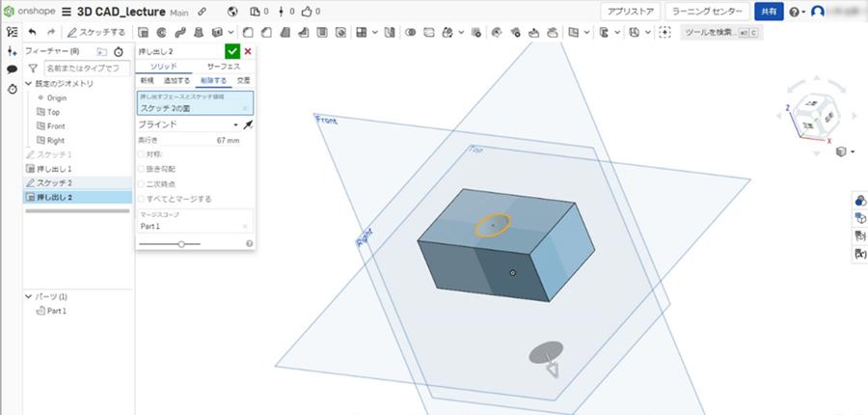
Task: Open the ブラインド end type dropdown
Action: point(188,124)
